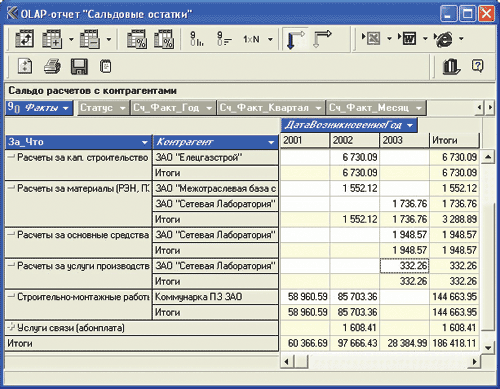This screenshot has width=500, height=389.
Task: Open dropdown arrow next to Excel export
Action: [x=389, y=39]
